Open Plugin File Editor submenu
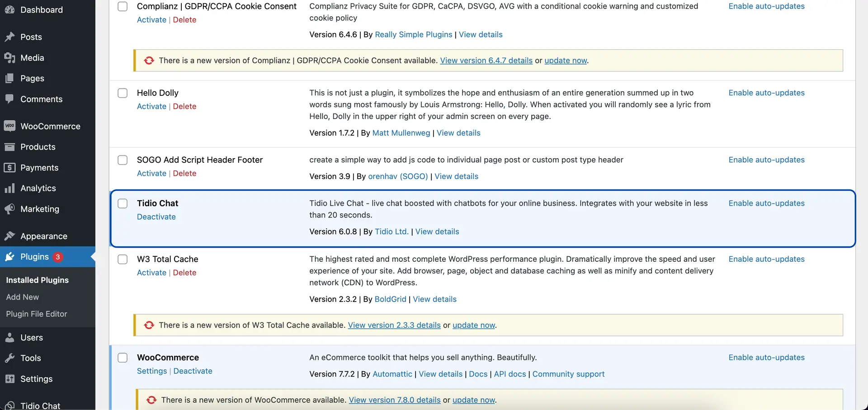 pos(37,314)
